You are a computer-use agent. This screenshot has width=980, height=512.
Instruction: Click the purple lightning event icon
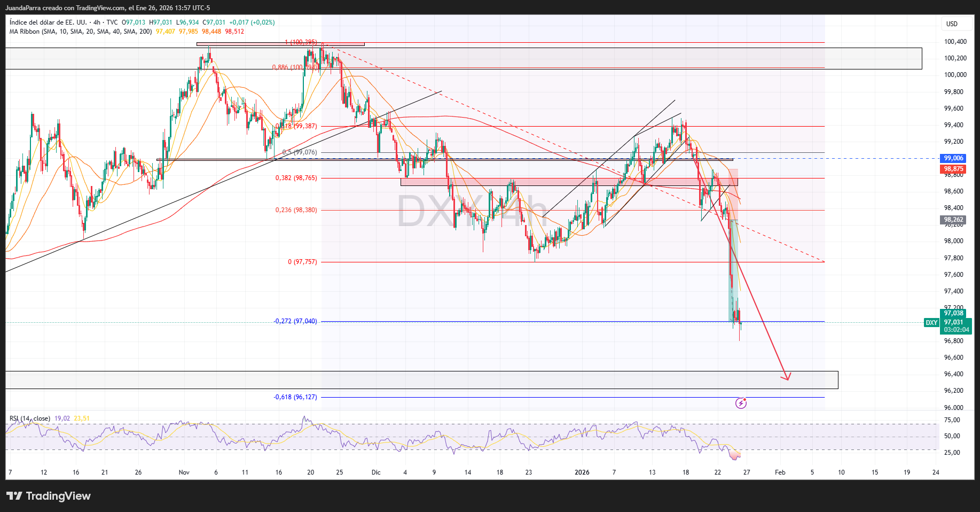coord(741,404)
